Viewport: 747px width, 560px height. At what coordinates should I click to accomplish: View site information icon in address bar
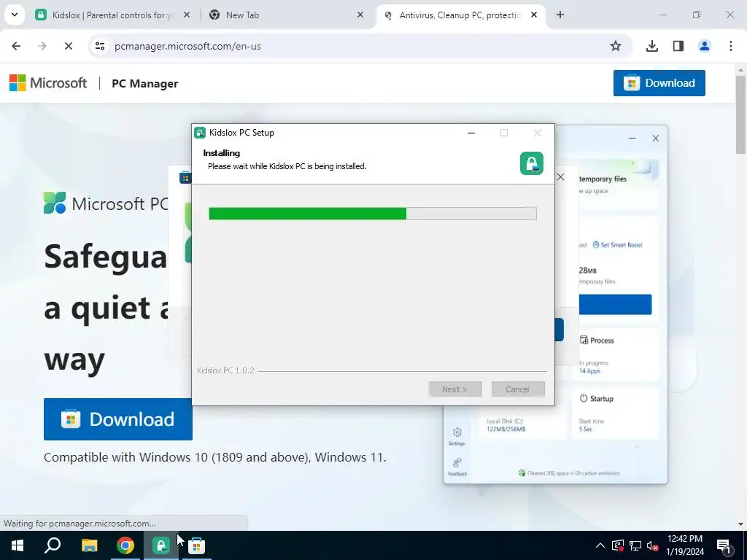99,46
